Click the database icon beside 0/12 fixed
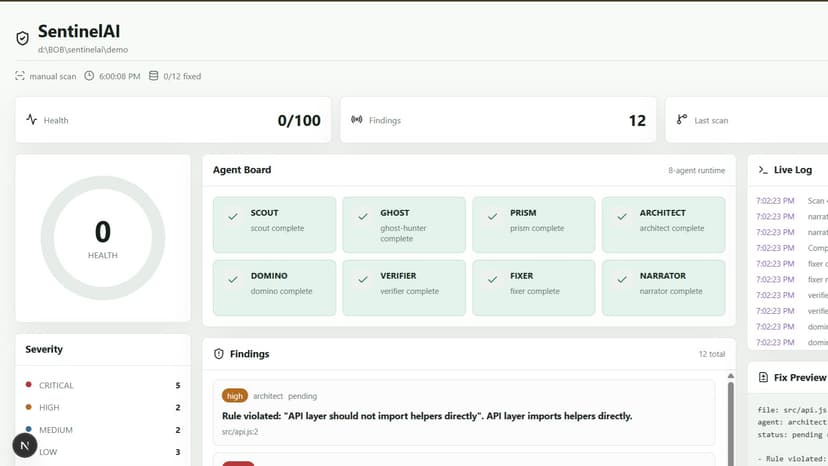This screenshot has height=466, width=828. (153, 76)
